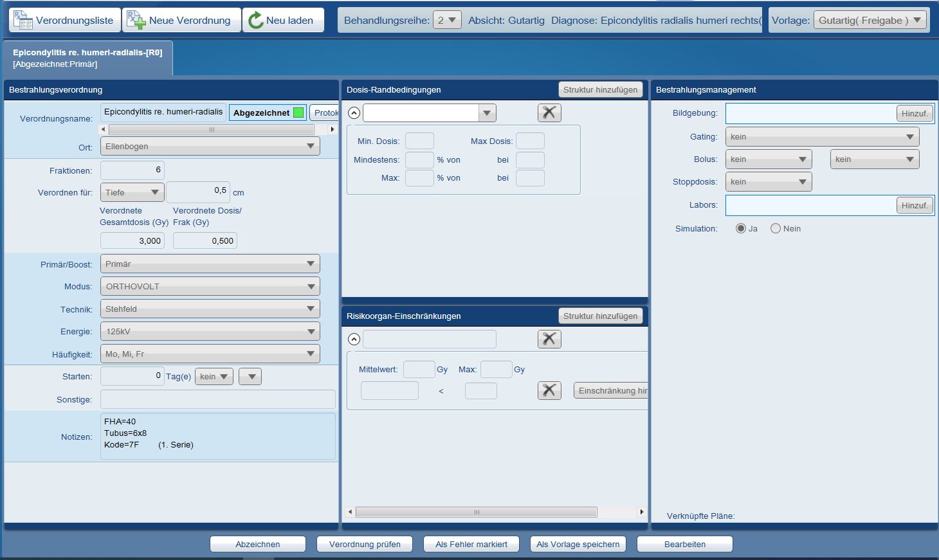
Task: Delete the constraint row next to Einschränkung
Action: pyautogui.click(x=549, y=390)
